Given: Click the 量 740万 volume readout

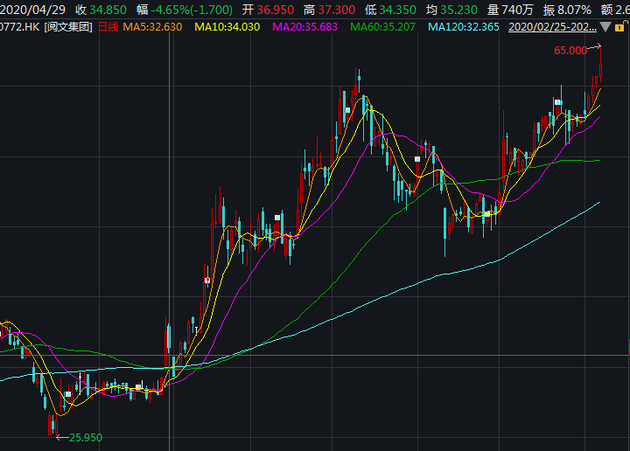Looking at the screenshot, I should pyautogui.click(x=510, y=10).
